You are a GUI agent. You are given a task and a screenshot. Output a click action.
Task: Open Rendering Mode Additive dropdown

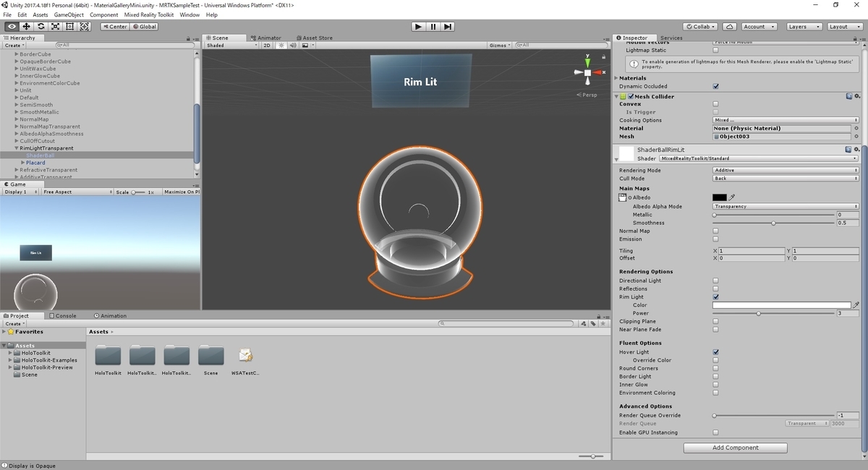click(786, 170)
